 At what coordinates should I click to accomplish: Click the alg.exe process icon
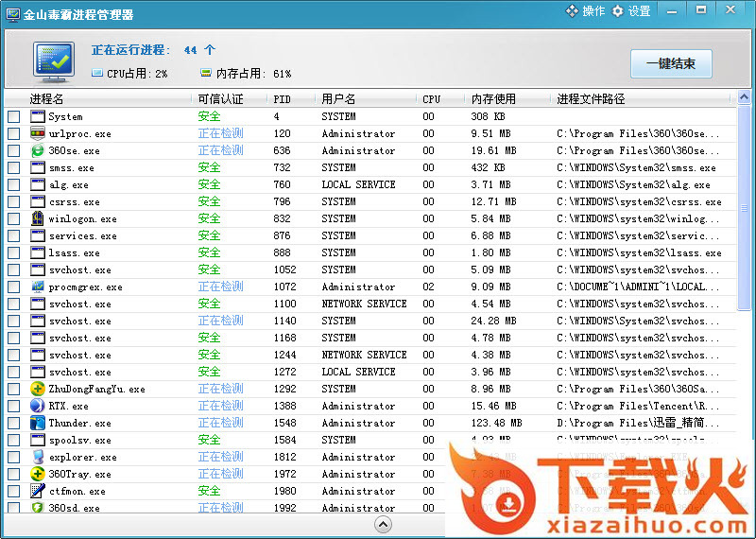point(37,184)
